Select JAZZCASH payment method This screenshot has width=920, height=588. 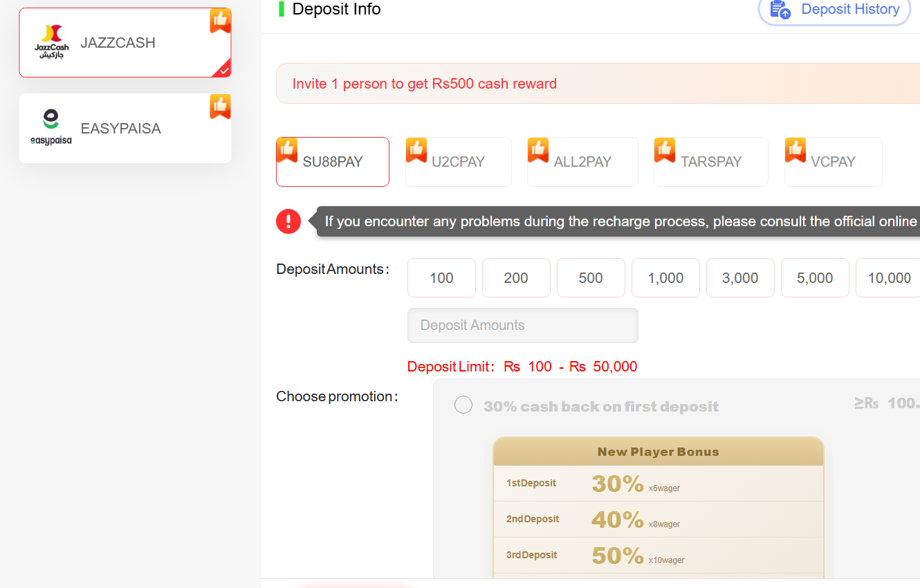(125, 43)
